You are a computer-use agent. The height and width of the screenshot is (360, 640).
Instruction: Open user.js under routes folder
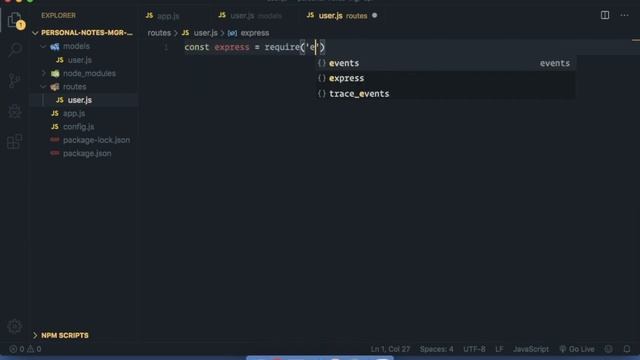(x=80, y=100)
